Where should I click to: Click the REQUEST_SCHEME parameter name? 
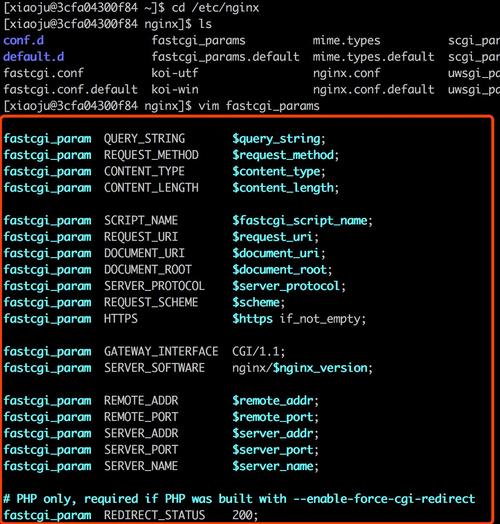point(151,302)
